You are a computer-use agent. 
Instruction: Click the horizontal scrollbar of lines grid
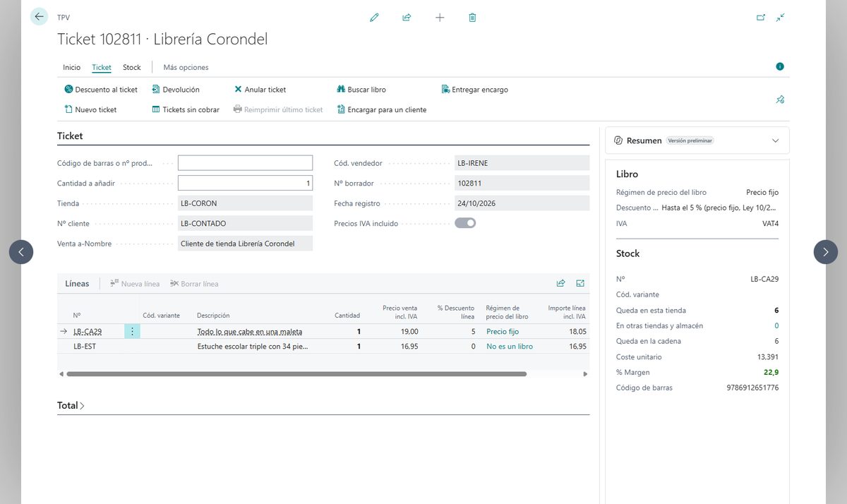(296, 374)
